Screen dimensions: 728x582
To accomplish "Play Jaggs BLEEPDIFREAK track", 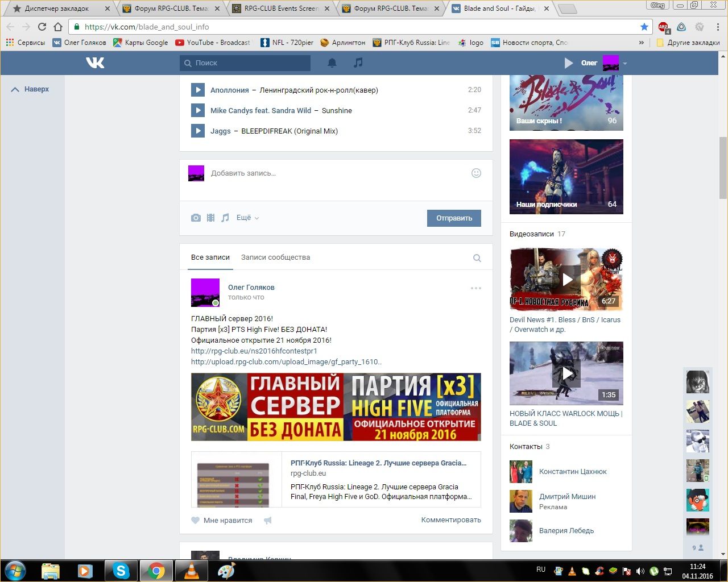I will [x=197, y=131].
